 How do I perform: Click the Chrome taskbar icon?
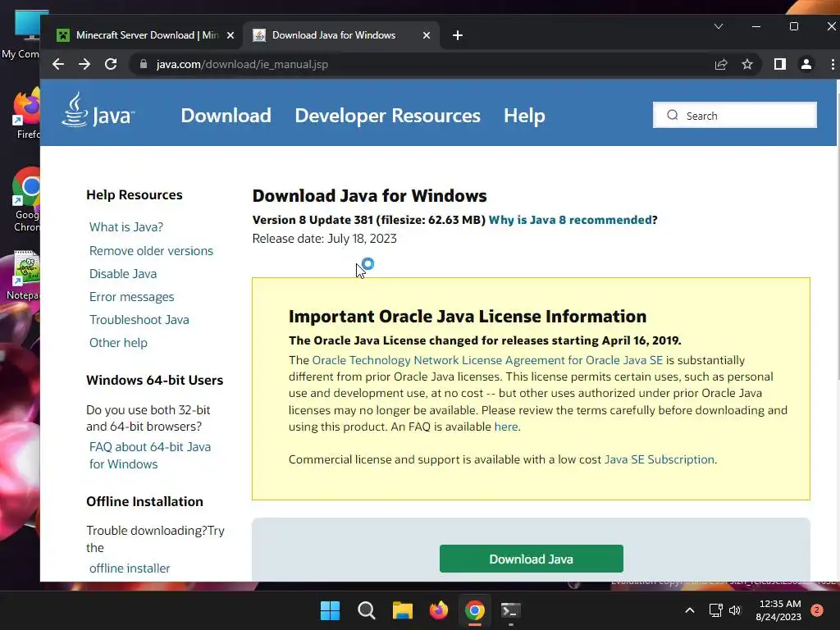tap(475, 610)
